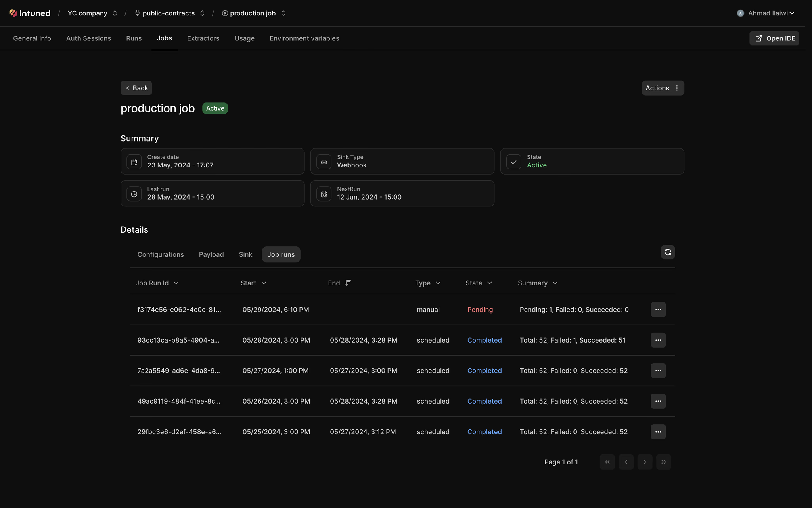Jump to first page double-arrow
The height and width of the screenshot is (508, 812).
tap(607, 462)
